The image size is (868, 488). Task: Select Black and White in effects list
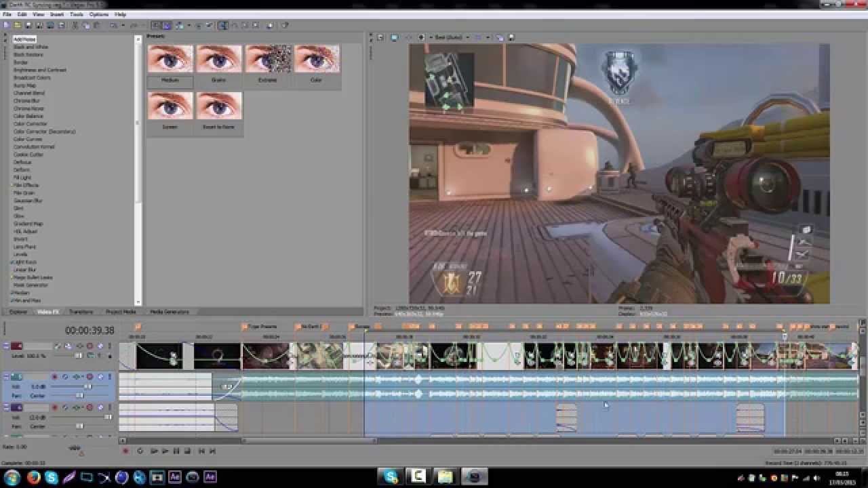coord(31,47)
